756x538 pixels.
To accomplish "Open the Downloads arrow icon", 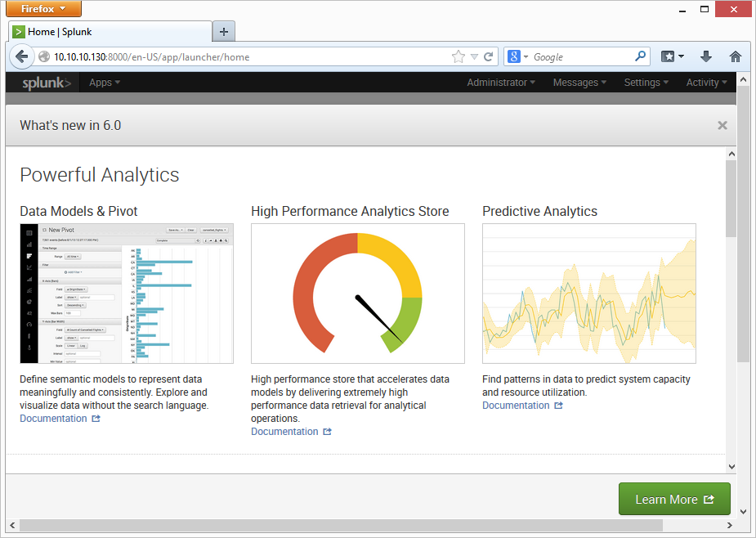I will point(706,56).
